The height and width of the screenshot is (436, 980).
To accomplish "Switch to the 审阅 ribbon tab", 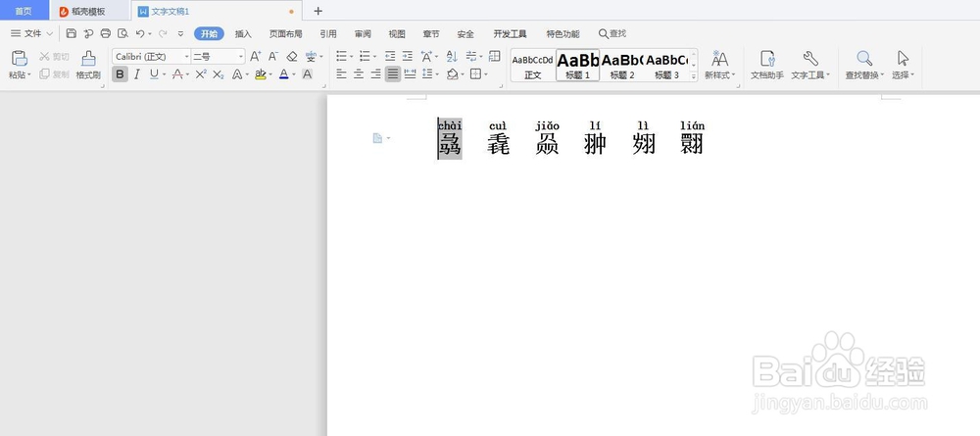I will 363,33.
